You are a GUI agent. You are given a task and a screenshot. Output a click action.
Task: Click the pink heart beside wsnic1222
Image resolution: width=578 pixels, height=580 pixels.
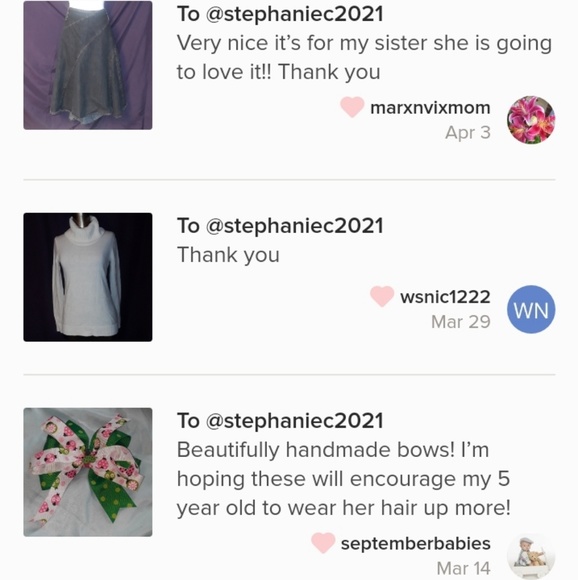click(382, 296)
